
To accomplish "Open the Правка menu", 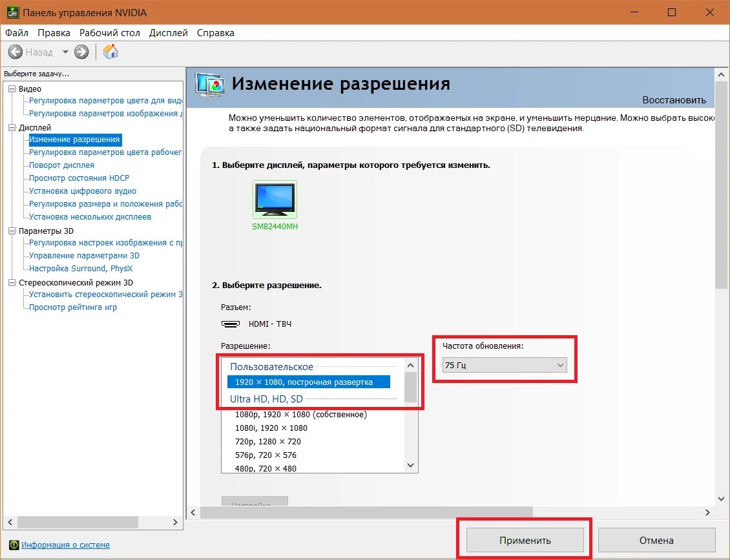I will [54, 32].
